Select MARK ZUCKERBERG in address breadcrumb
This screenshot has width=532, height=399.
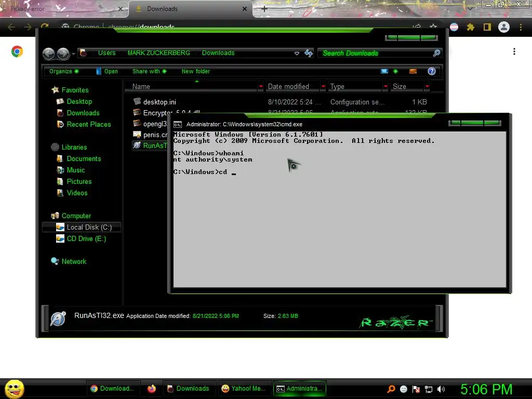[x=159, y=53]
